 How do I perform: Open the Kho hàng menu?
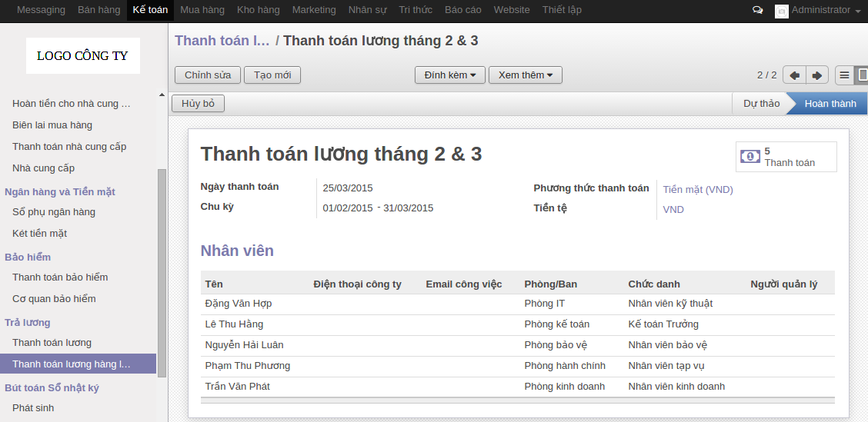(259, 10)
